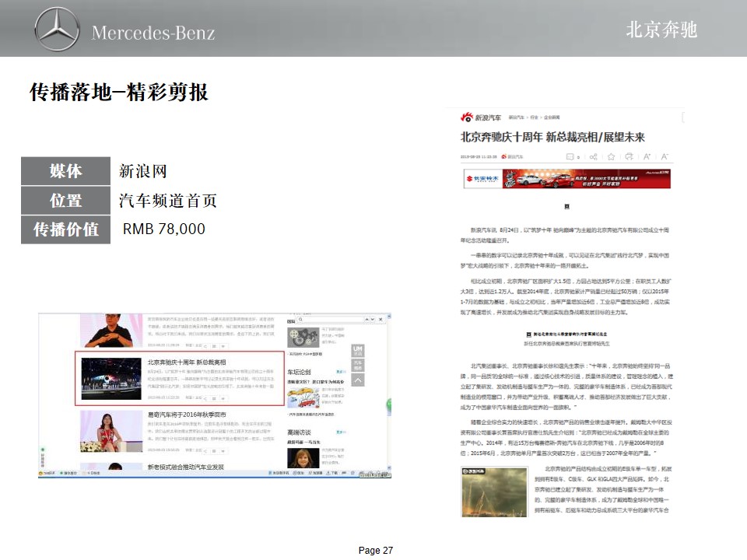This screenshot has height=560, width=747.
Task: Click the Page 27 footer number
Action: [376, 551]
